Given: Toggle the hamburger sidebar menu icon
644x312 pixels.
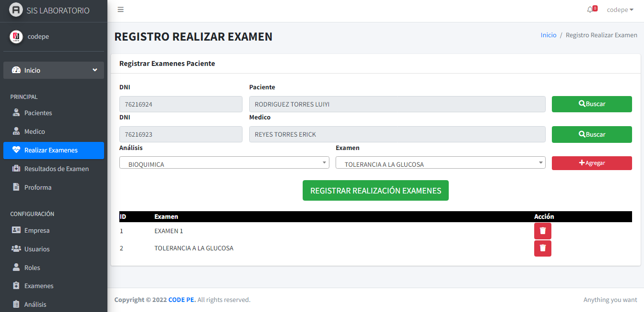Looking at the screenshot, I should pyautogui.click(x=121, y=10).
